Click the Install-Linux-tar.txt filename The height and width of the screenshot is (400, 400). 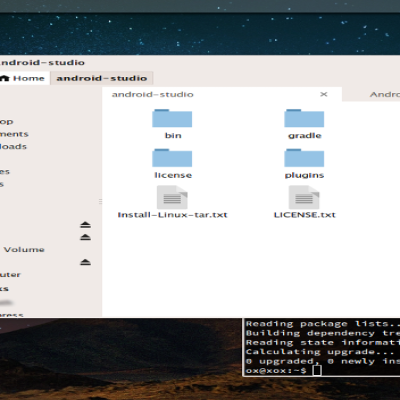coord(172,215)
